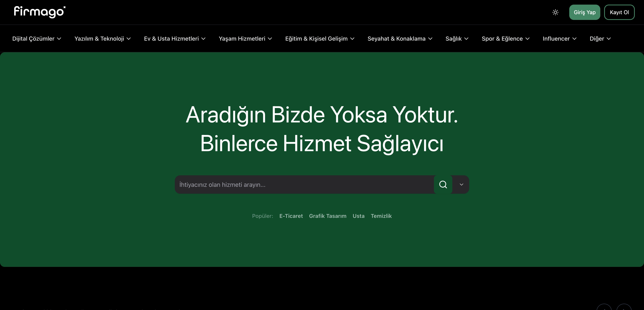Open the Yaşam Hizmetleri menu

[x=245, y=39]
